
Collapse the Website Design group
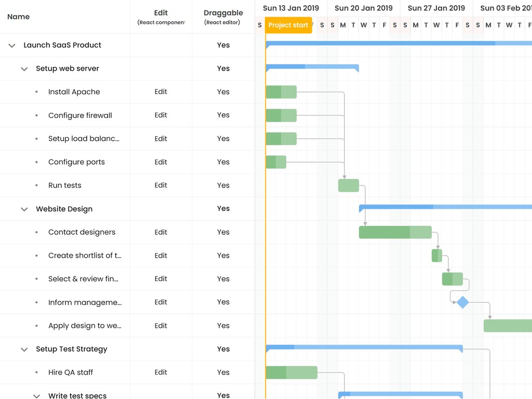point(24,209)
